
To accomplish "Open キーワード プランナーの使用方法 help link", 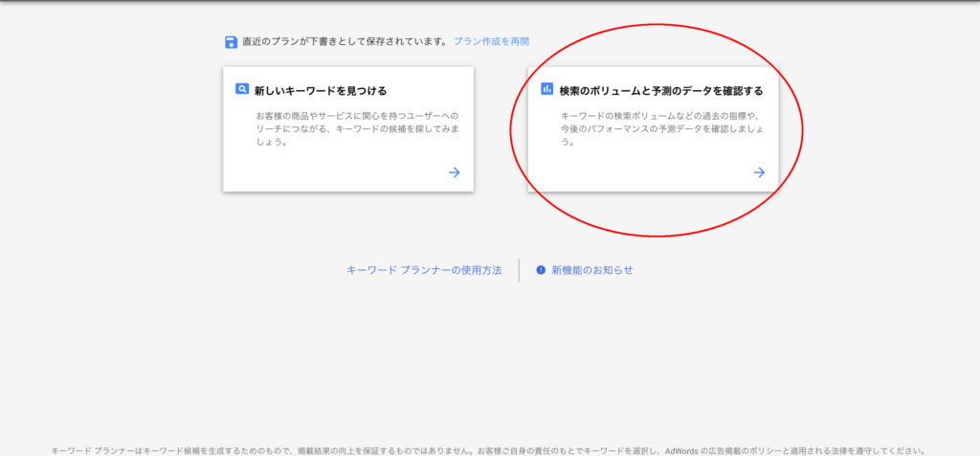I will point(424,270).
